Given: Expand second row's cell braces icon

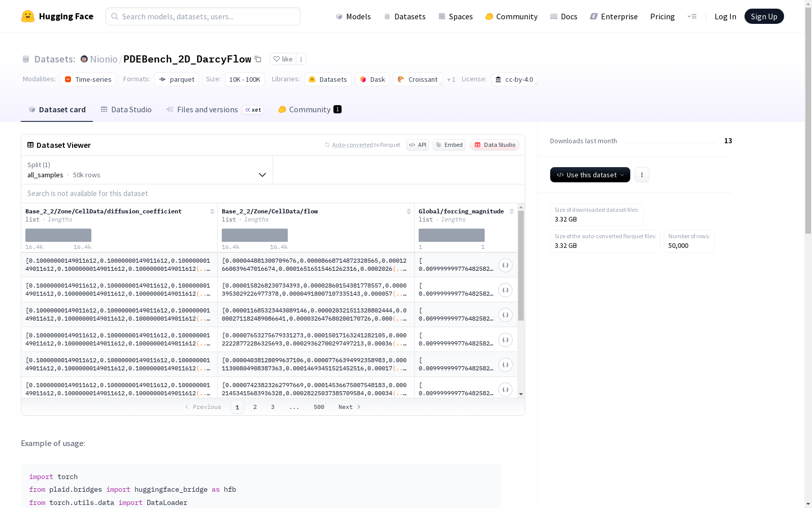Looking at the screenshot, I should click(505, 290).
